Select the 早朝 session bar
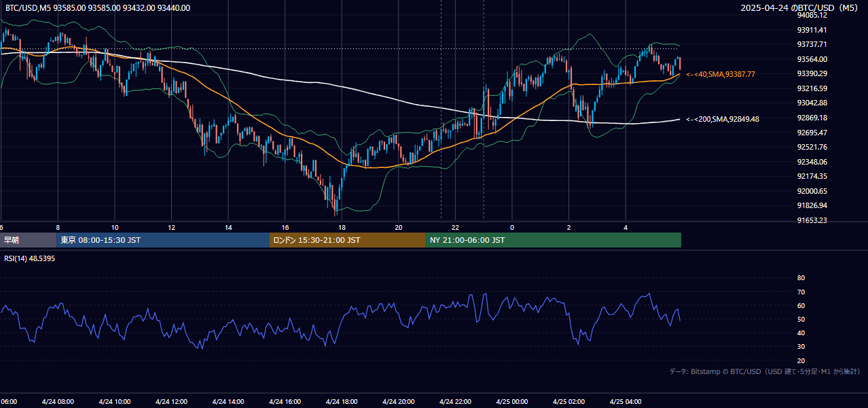Image resolution: width=868 pixels, height=408 pixels. pyautogui.click(x=28, y=240)
